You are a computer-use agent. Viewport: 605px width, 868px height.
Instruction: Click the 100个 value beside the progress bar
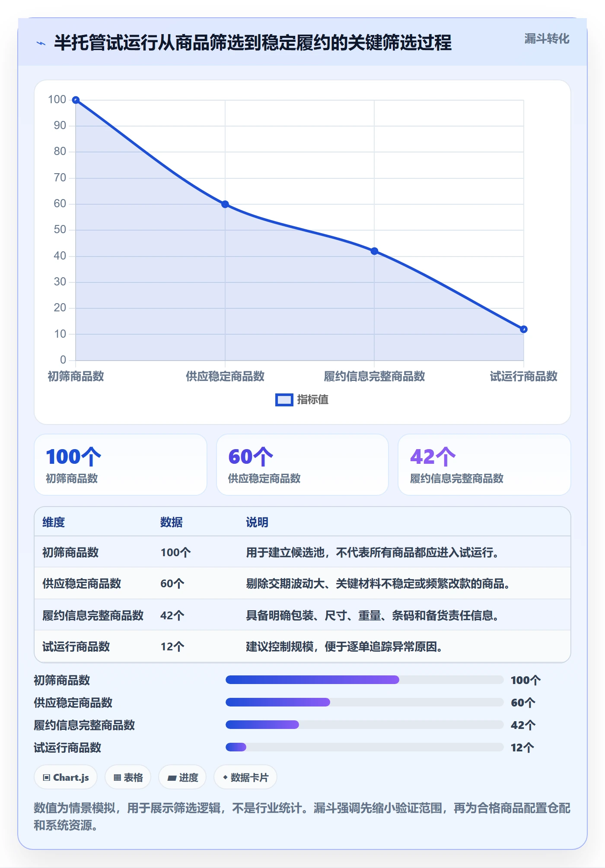(525, 681)
